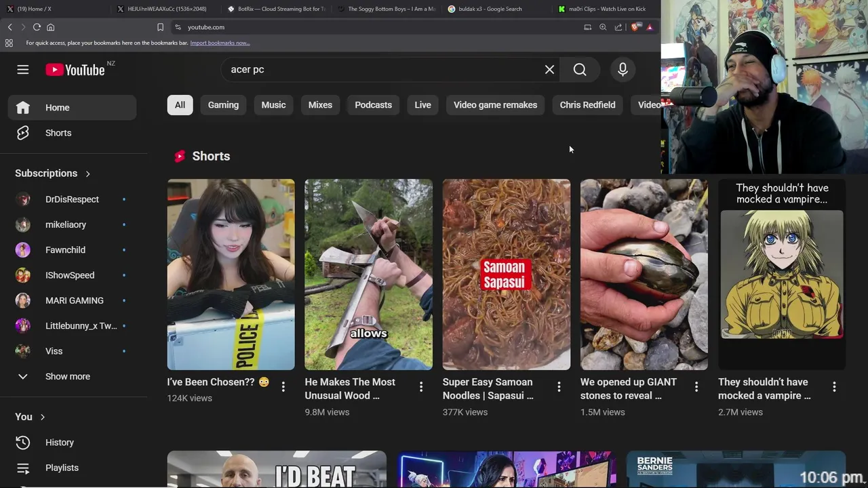Screen dimensions: 868x488
Task: Open more options for GIANT stones short
Action: [x=696, y=386]
